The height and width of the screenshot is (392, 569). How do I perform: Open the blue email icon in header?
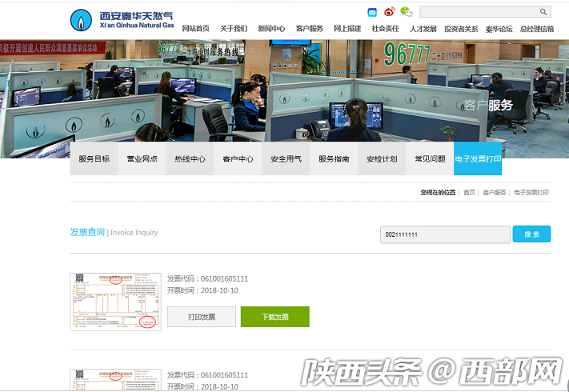click(372, 12)
